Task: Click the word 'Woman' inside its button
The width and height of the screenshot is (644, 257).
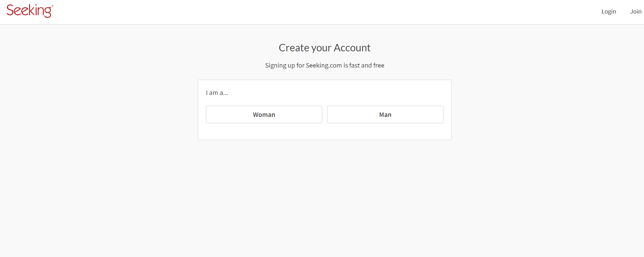Action: pyautogui.click(x=264, y=115)
